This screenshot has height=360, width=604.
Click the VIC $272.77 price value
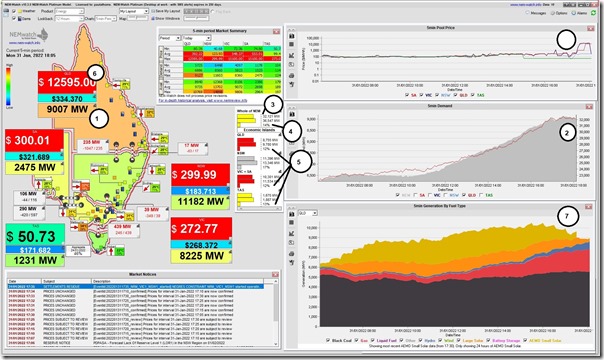click(x=201, y=229)
